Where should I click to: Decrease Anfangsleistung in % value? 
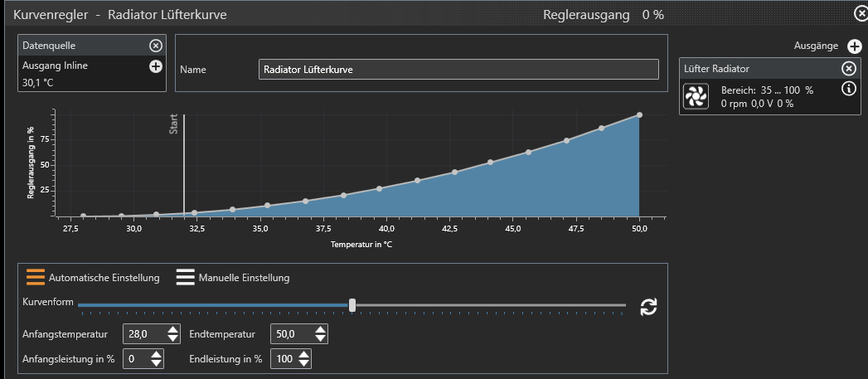[x=158, y=363]
